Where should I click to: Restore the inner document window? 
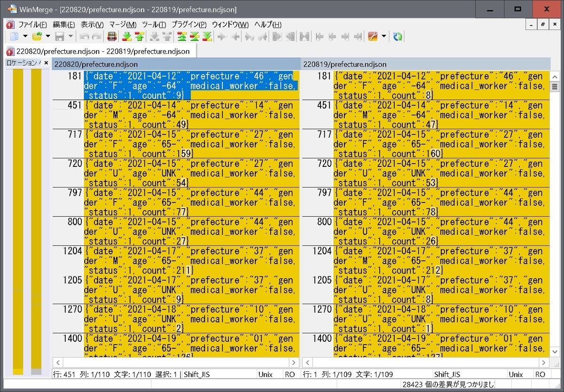(x=542, y=24)
